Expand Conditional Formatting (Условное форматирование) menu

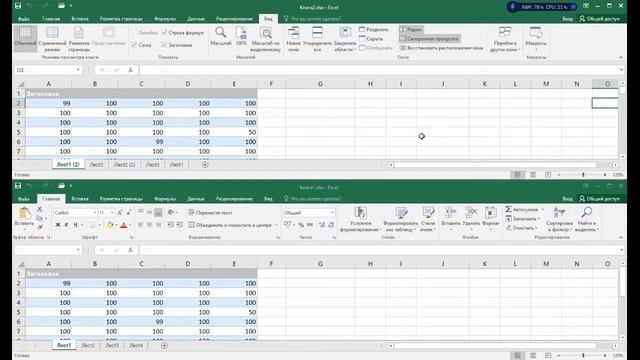click(360, 220)
